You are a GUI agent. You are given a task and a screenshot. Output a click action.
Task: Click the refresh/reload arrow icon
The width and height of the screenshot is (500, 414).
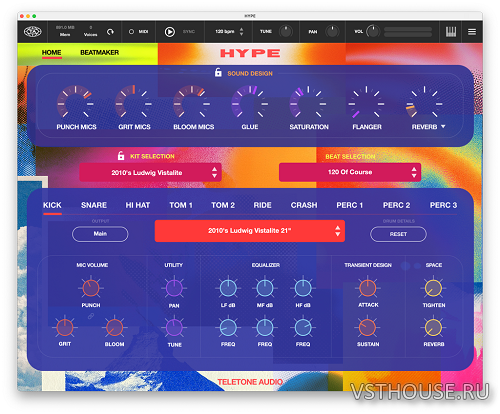pos(110,32)
